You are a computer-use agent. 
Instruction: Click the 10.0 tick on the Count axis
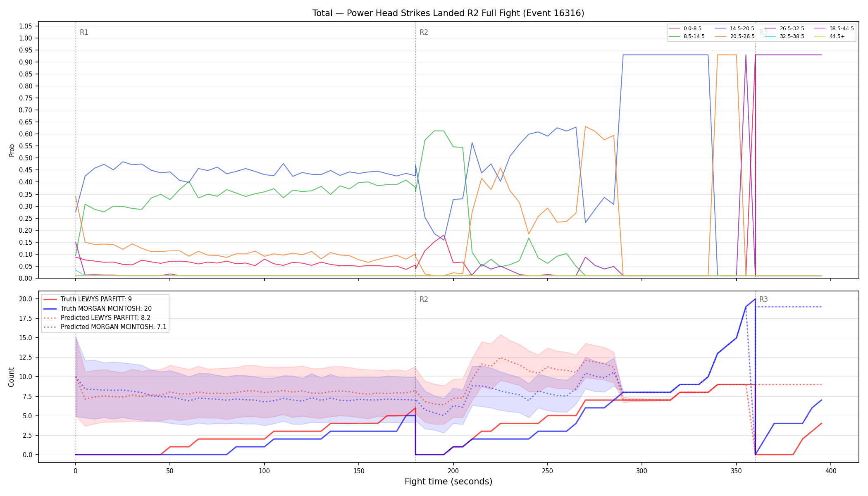coord(25,377)
